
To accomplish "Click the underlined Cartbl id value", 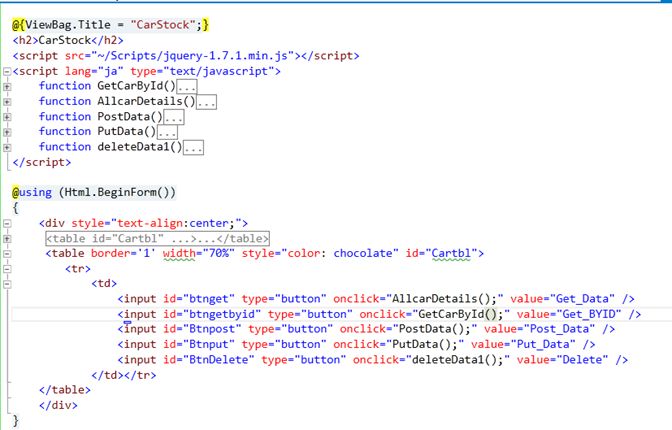I will pyautogui.click(x=451, y=253).
